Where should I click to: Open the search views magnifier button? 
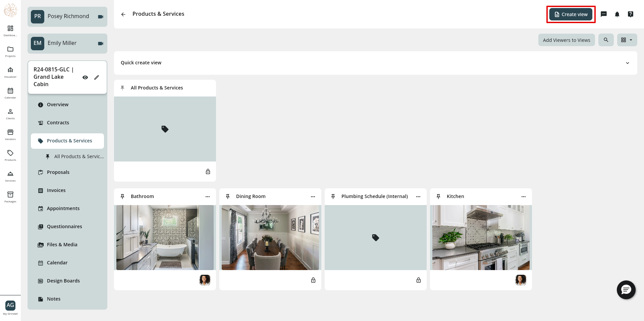click(x=606, y=40)
